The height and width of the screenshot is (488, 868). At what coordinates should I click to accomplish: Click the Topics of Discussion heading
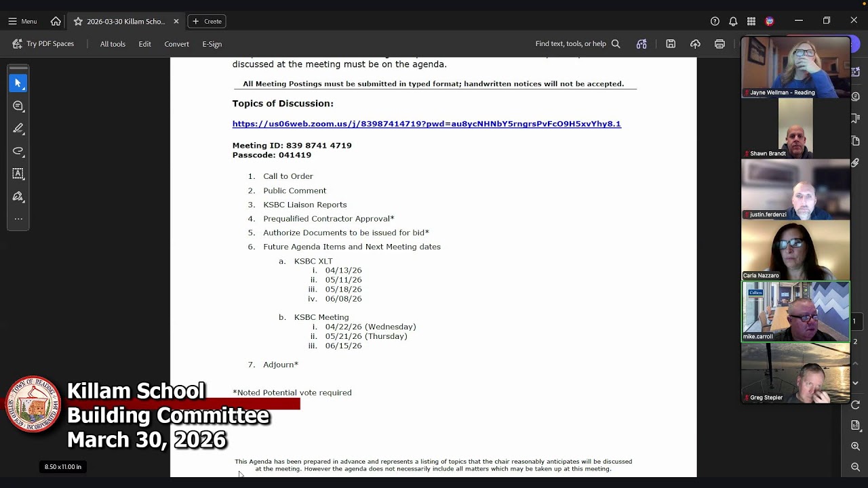[x=283, y=104]
